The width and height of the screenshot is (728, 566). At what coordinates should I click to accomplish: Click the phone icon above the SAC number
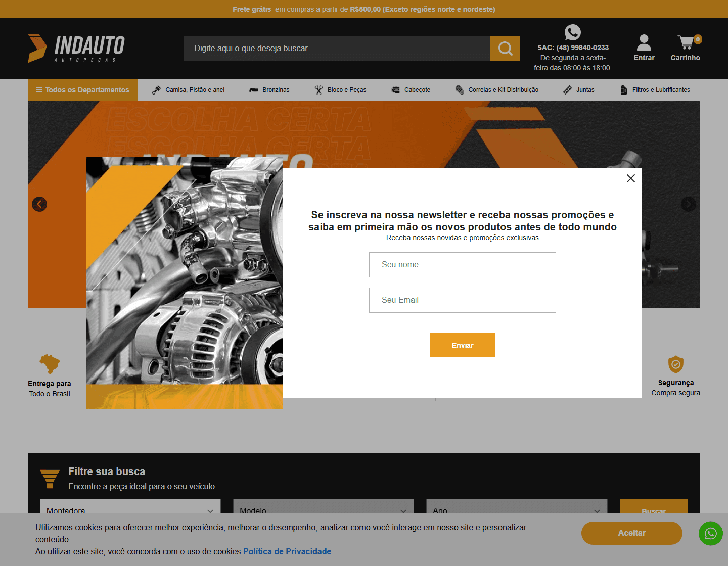tap(572, 32)
